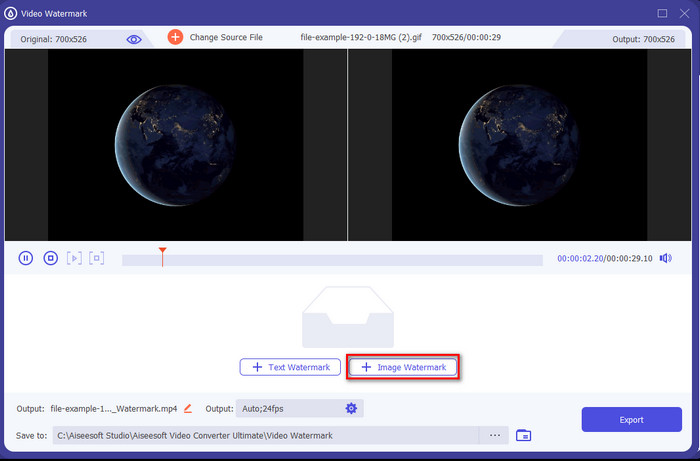The width and height of the screenshot is (700, 461).
Task: Export the watermarked video
Action: (631, 419)
